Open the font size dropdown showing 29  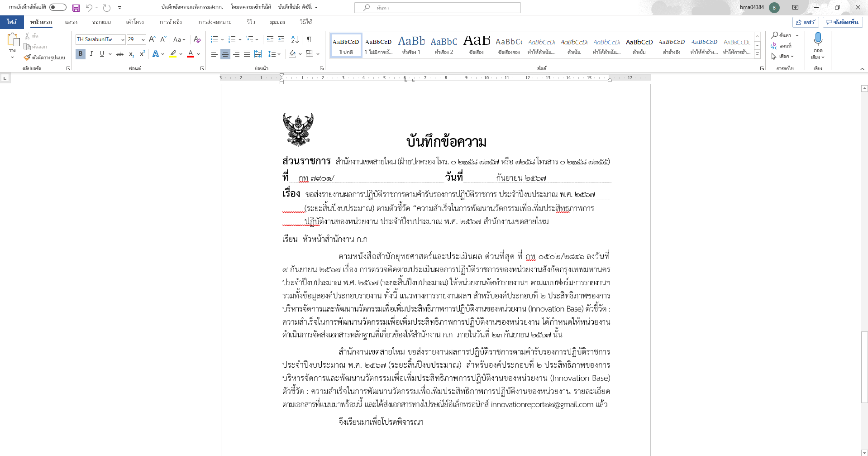point(143,40)
